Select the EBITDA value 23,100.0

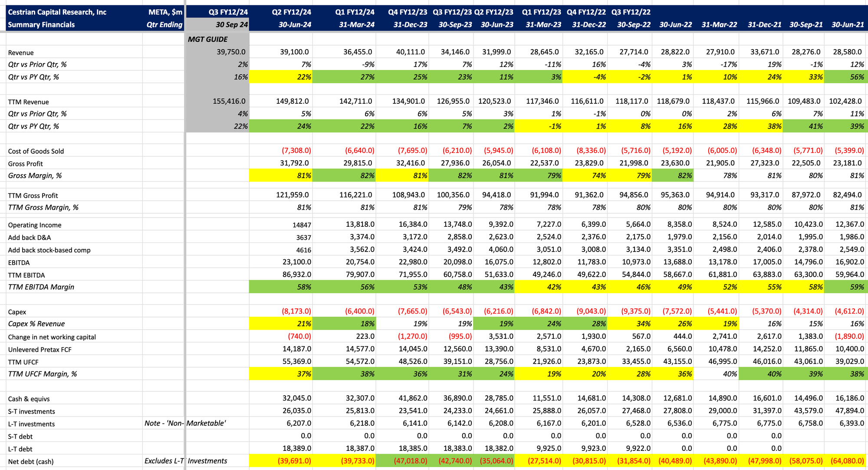(296, 262)
